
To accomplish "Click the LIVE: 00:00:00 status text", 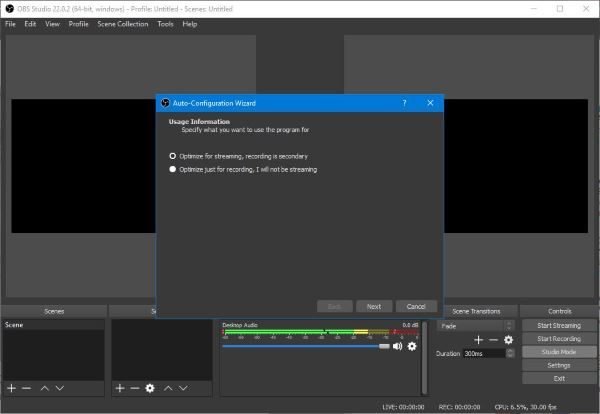I will (403, 407).
